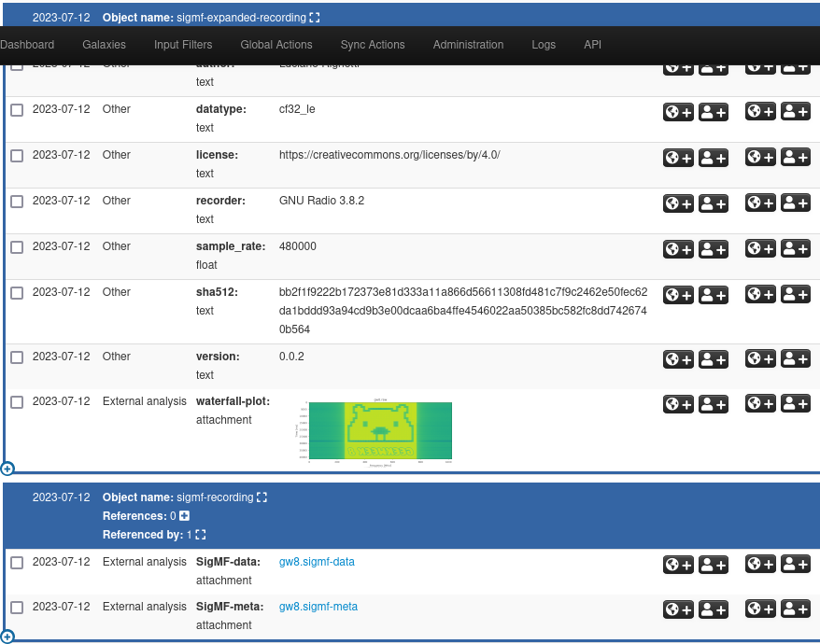Click leftmost user-plus icon in waterfall-plot row
Viewport: 820px width, 644px height.
[714, 404]
